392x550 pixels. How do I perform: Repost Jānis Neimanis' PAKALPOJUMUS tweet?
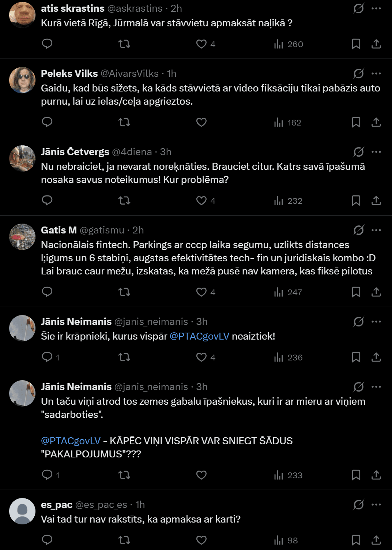point(124,475)
